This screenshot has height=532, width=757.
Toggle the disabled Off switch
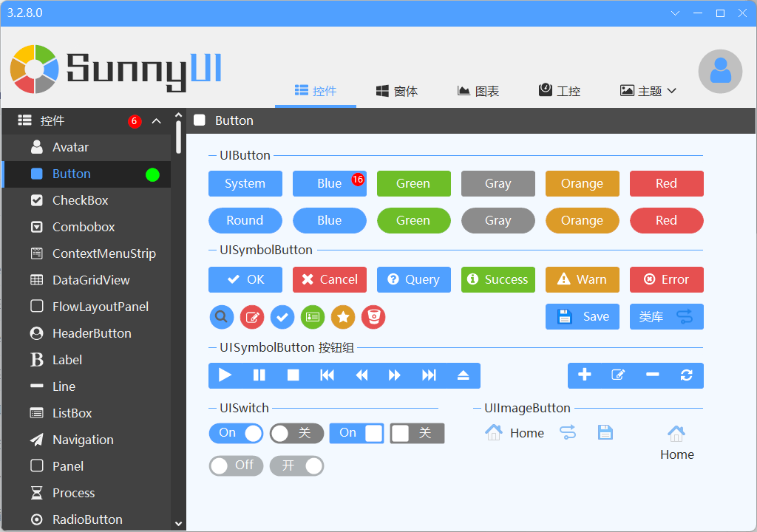[236, 465]
